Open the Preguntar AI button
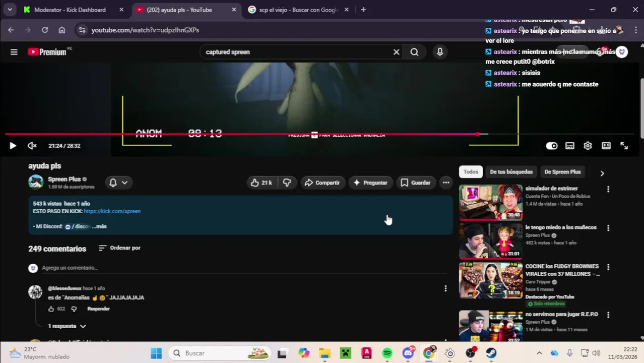Screen dimensions: 644x363 [x=370, y=183]
